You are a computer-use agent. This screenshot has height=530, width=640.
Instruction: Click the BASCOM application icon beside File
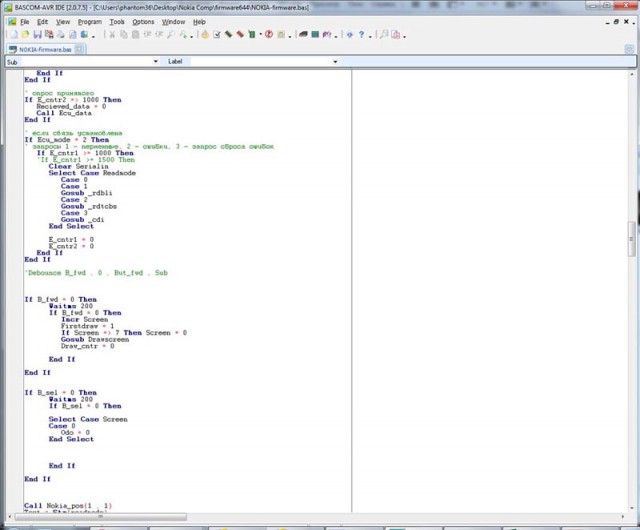[x=12, y=22]
